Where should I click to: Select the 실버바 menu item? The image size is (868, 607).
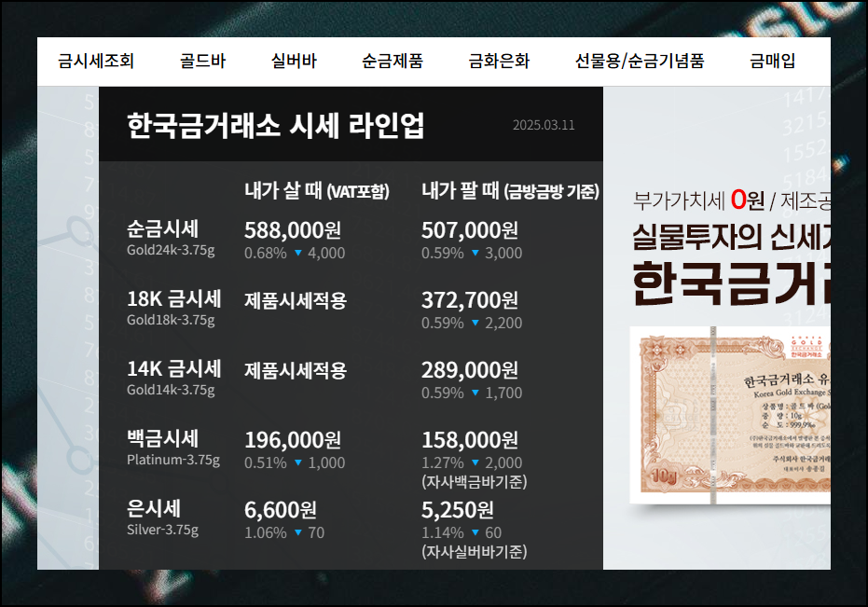point(294,61)
